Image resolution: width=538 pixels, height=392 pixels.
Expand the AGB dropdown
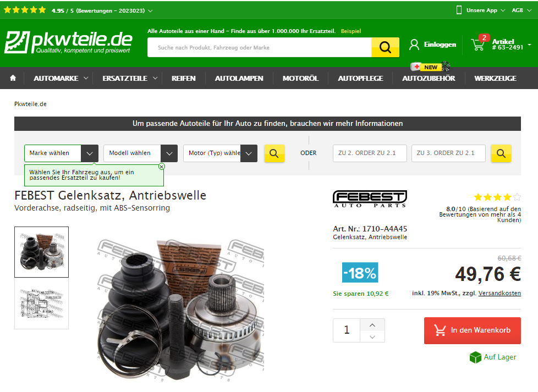pos(521,10)
